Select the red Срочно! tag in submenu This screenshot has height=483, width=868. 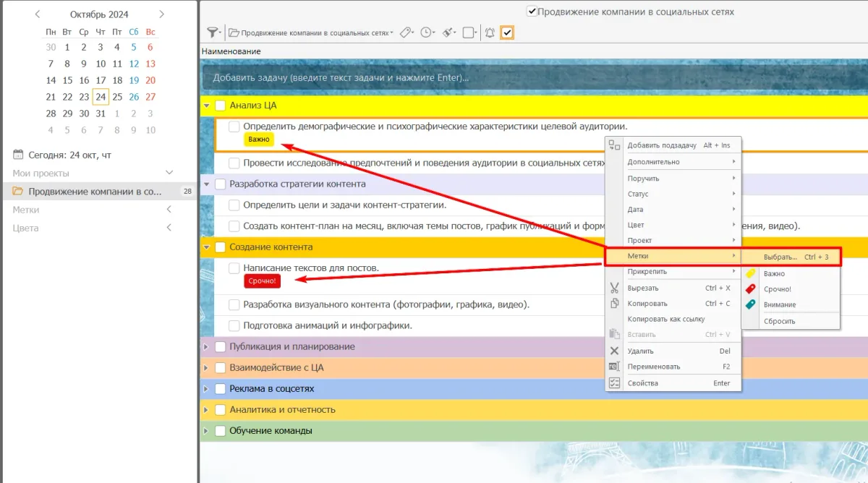777,289
